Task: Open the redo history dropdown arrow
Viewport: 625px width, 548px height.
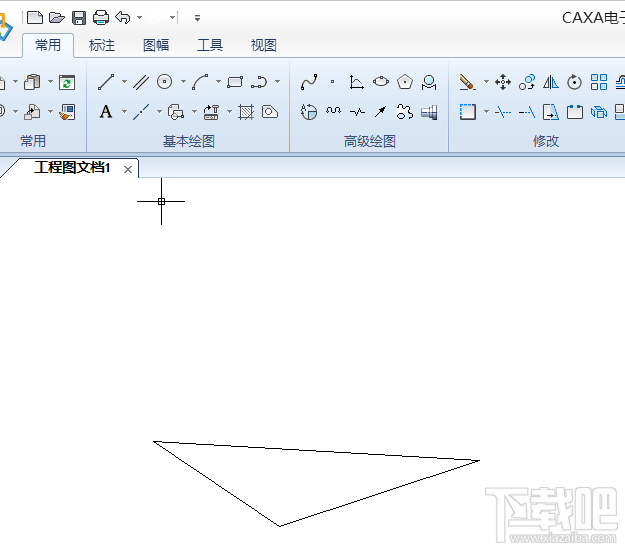Action: tap(172, 18)
